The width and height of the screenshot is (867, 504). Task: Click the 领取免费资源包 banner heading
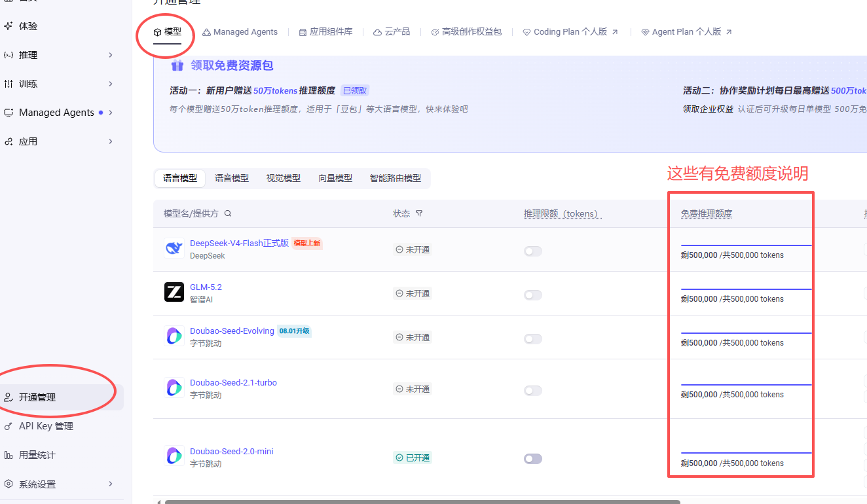(x=232, y=65)
